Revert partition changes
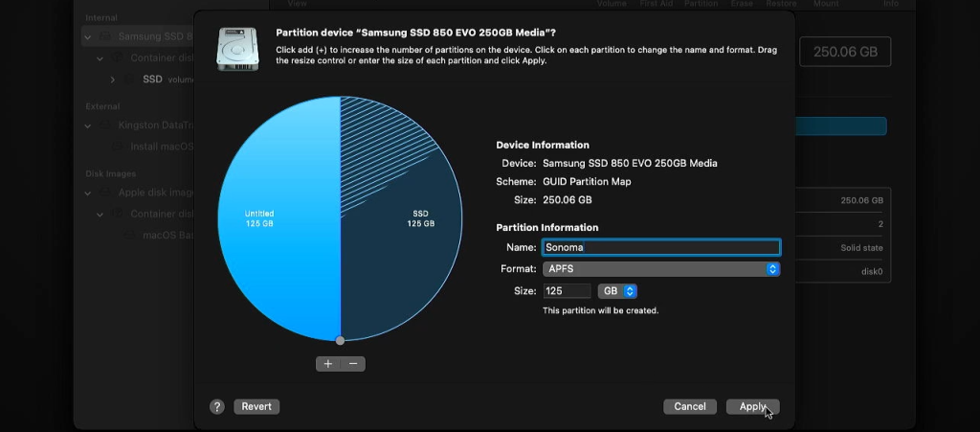The image size is (980, 432). pos(256,406)
